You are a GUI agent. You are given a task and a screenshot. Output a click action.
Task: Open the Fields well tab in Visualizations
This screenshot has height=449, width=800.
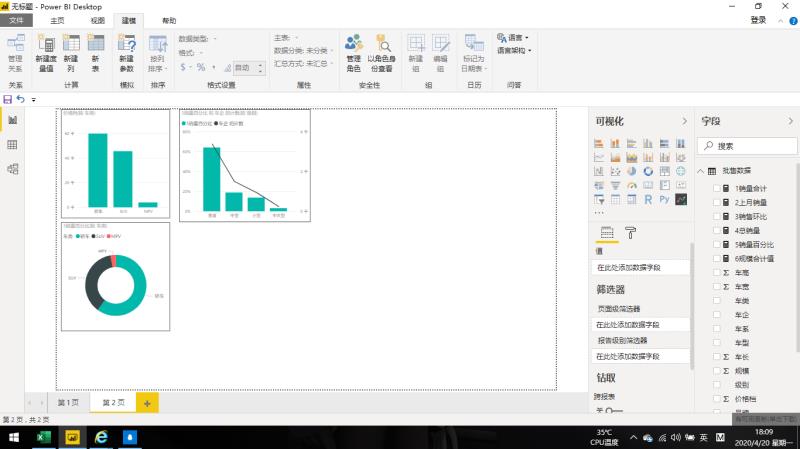(x=607, y=233)
